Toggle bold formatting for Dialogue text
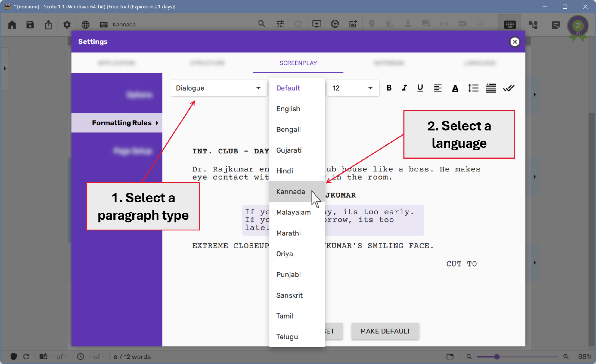 (x=389, y=88)
